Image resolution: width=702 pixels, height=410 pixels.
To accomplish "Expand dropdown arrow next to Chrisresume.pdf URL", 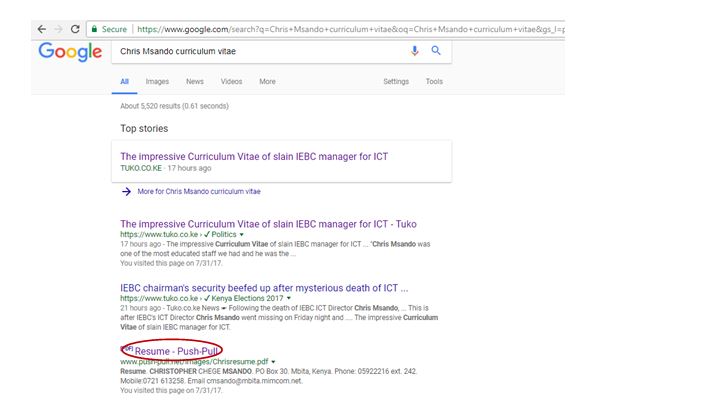I will click(273, 362).
